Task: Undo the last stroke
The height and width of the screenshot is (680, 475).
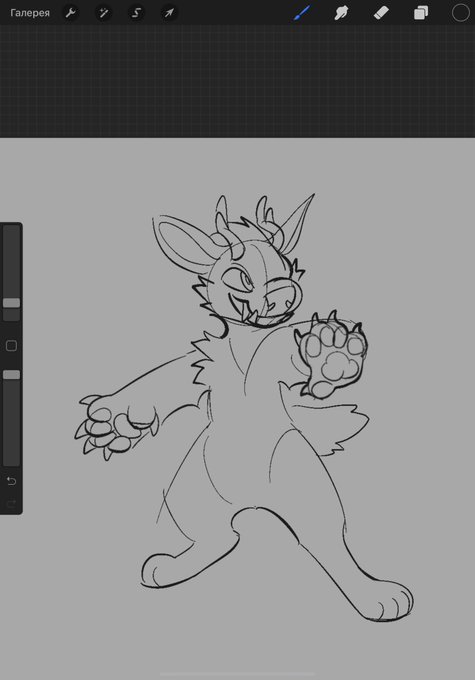Action: click(12, 481)
